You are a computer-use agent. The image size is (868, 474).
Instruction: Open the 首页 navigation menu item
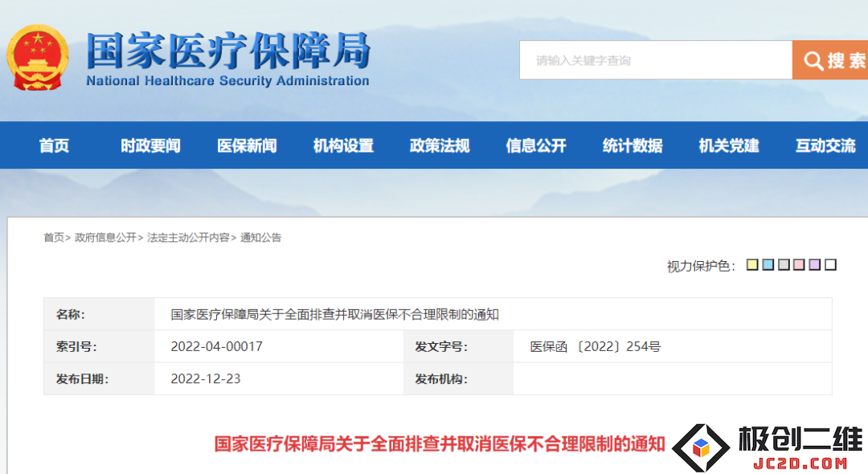pyautogui.click(x=55, y=145)
